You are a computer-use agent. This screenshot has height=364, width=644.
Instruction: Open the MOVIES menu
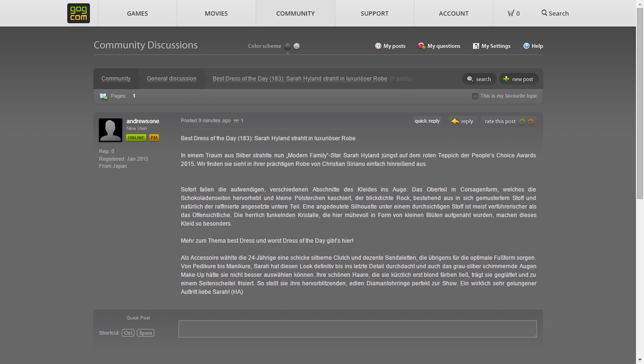[216, 13]
